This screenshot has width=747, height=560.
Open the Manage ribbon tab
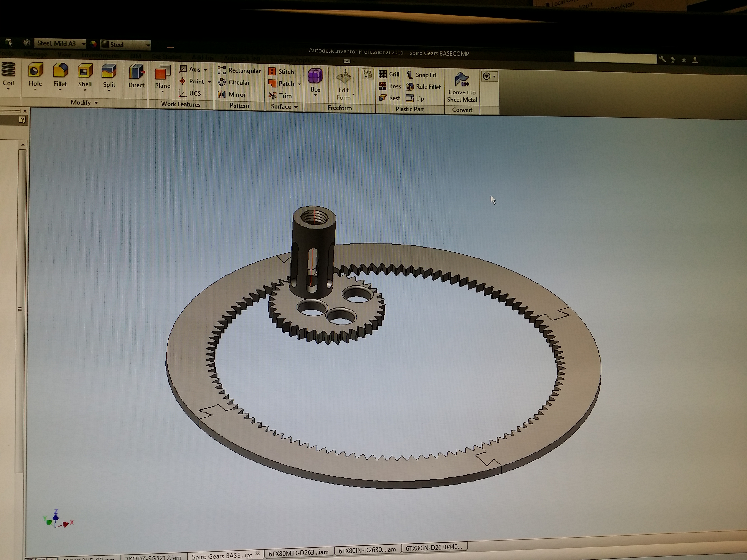tap(35, 54)
